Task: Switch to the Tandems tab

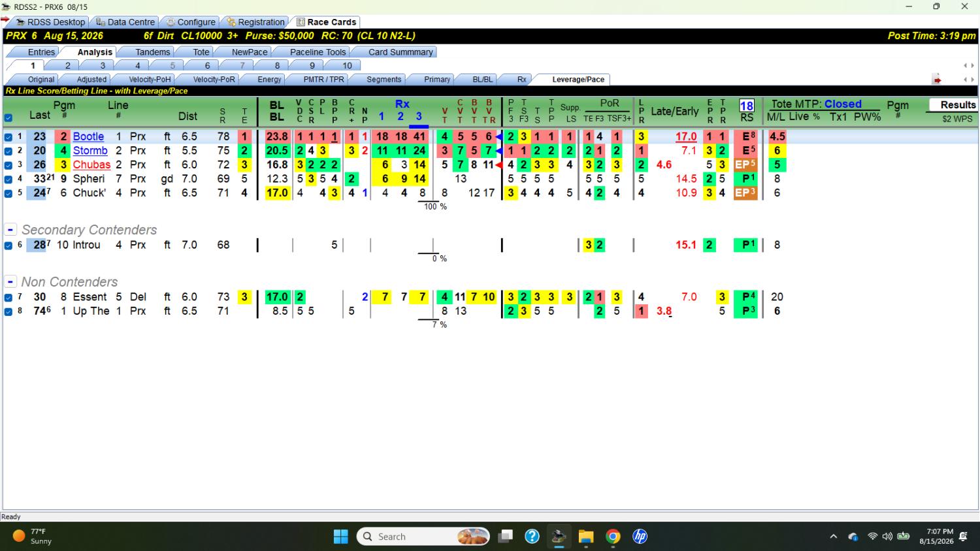Action: point(152,52)
